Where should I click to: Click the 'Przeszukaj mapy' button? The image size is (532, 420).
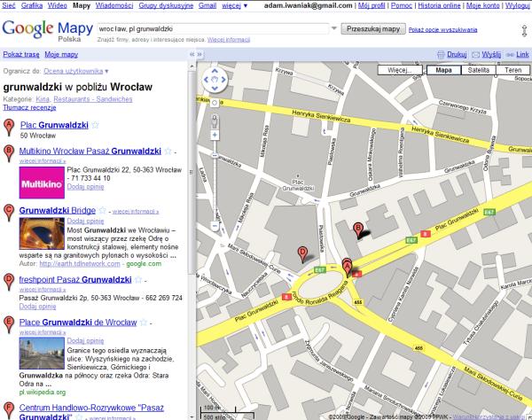coord(373,29)
